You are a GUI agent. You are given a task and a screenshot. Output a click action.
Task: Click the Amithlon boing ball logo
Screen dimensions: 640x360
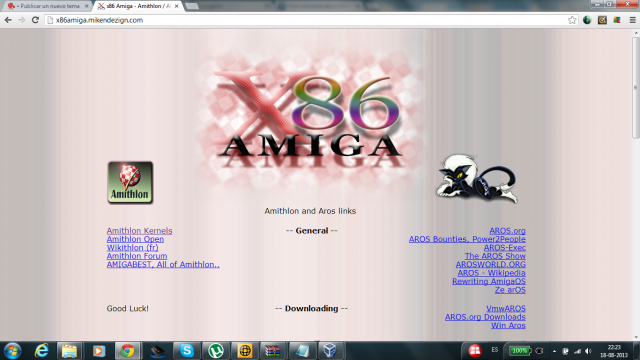130,182
